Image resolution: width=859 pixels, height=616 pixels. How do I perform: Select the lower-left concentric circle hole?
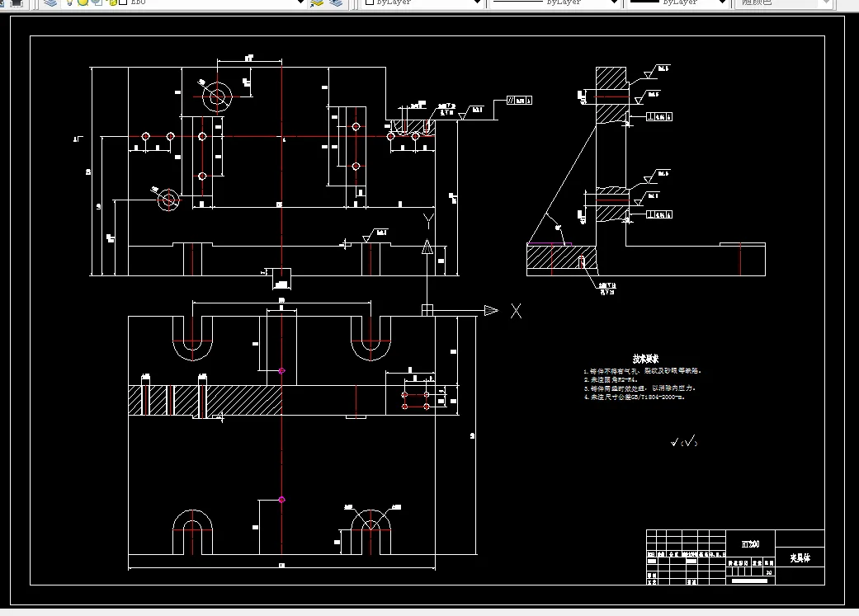click(x=168, y=200)
